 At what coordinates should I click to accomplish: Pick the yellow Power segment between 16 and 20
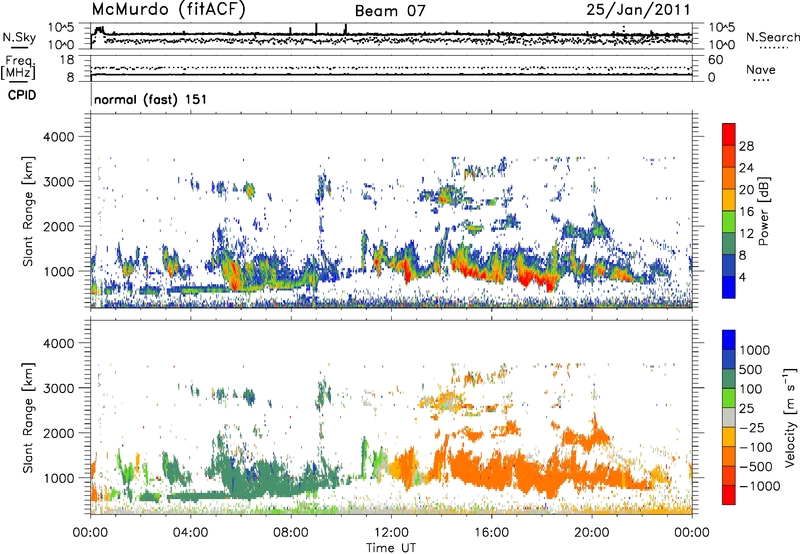click(x=729, y=199)
